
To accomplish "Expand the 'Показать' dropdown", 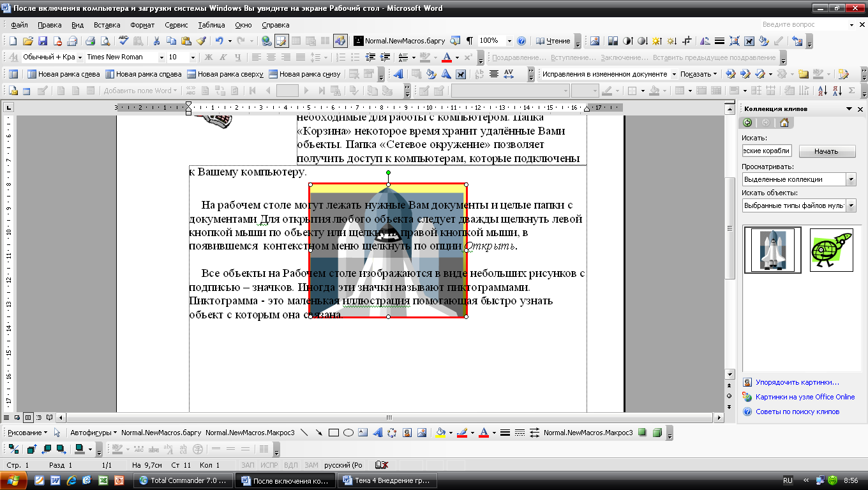I will pos(699,74).
